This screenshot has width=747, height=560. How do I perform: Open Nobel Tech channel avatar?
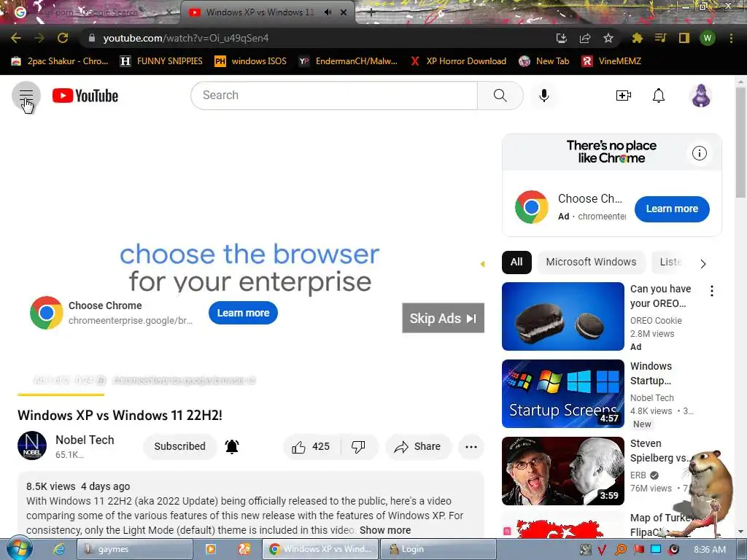[32, 446]
